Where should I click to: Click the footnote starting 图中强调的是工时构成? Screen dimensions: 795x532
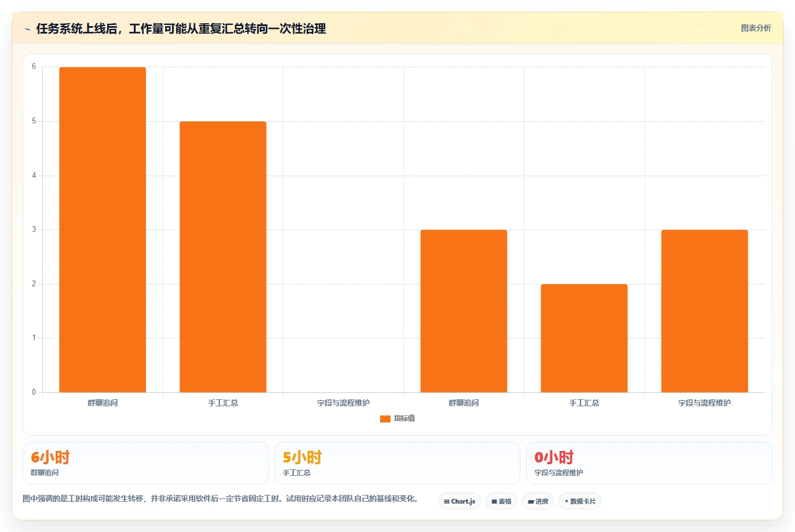(x=220, y=498)
